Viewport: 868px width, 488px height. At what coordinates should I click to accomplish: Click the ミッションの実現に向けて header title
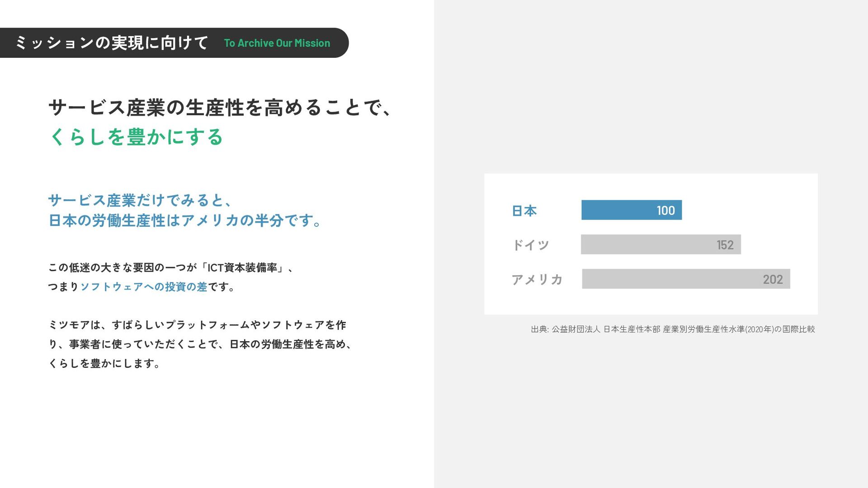(x=111, y=43)
